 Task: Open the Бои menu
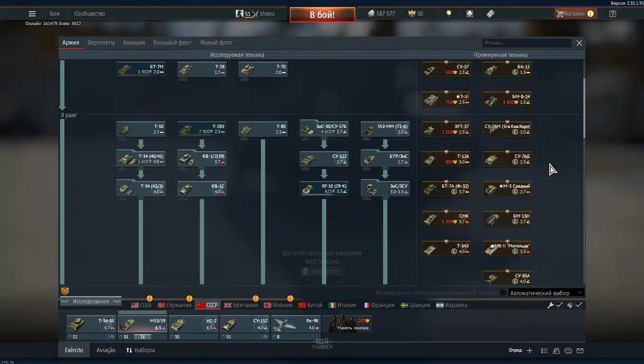pyautogui.click(x=54, y=14)
